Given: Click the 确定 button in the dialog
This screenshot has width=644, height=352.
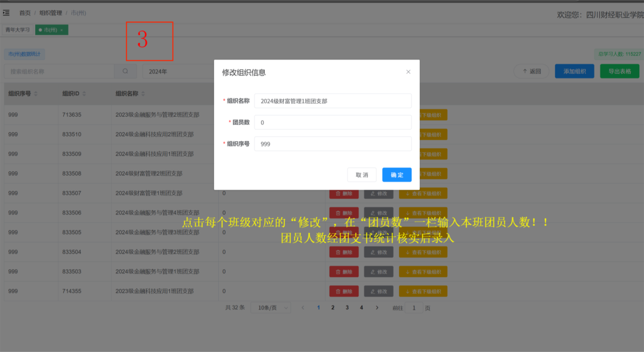Looking at the screenshot, I should click(397, 175).
